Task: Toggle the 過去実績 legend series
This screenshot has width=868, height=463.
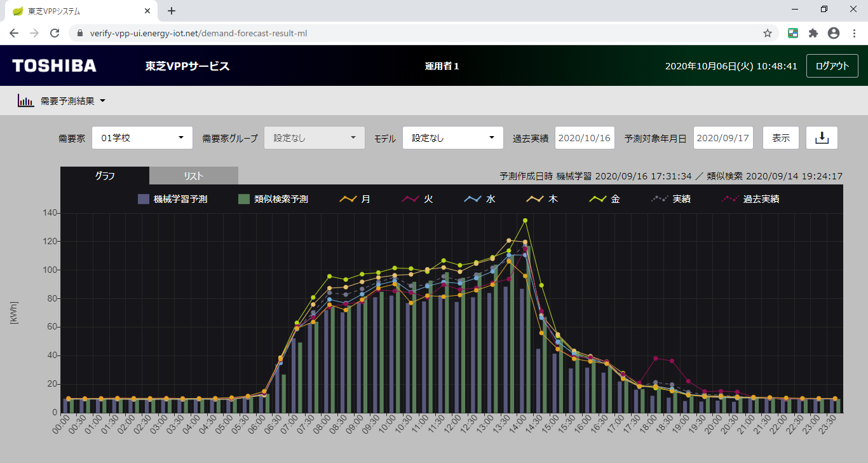Action: [750, 199]
